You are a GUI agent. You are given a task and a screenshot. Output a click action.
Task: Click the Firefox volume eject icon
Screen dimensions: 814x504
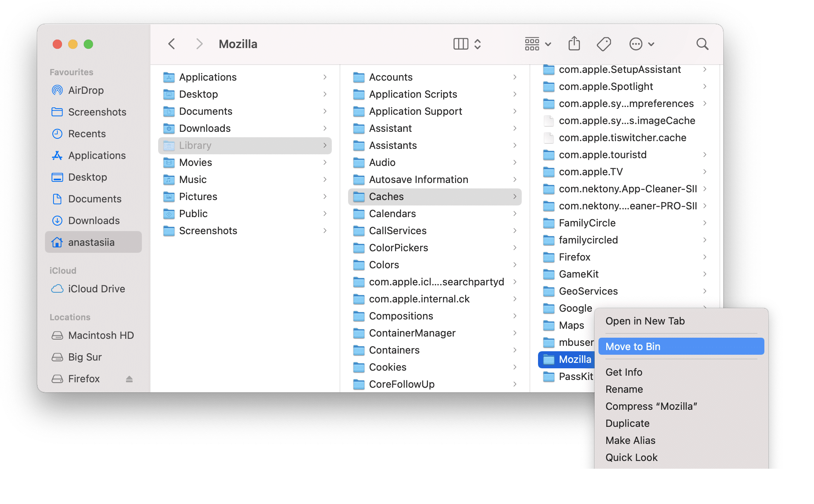(x=131, y=378)
